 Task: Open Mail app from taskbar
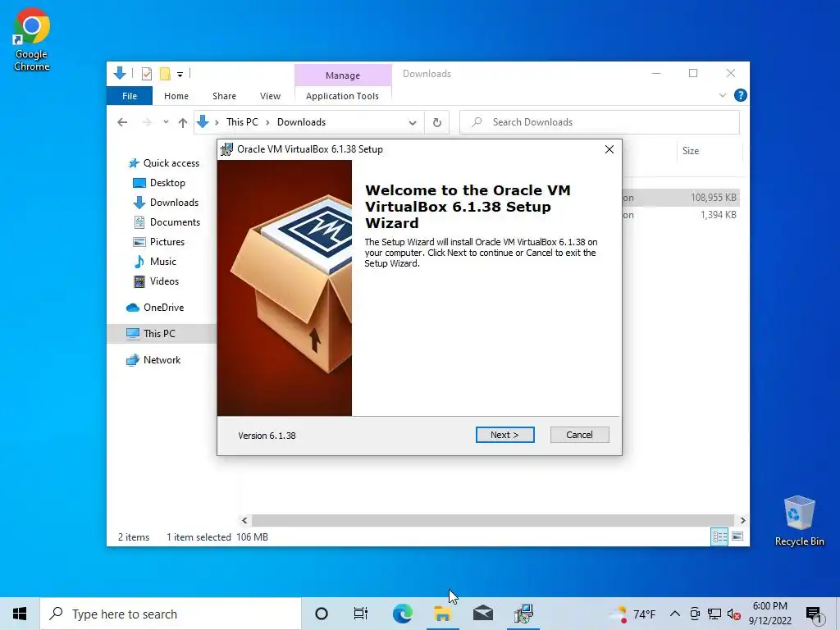[x=482, y=614]
